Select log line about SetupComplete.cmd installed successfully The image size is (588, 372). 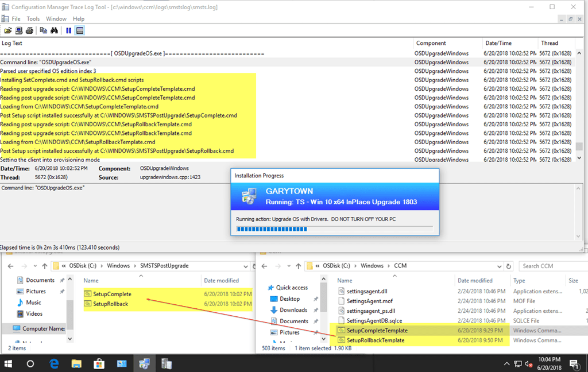[287, 115]
